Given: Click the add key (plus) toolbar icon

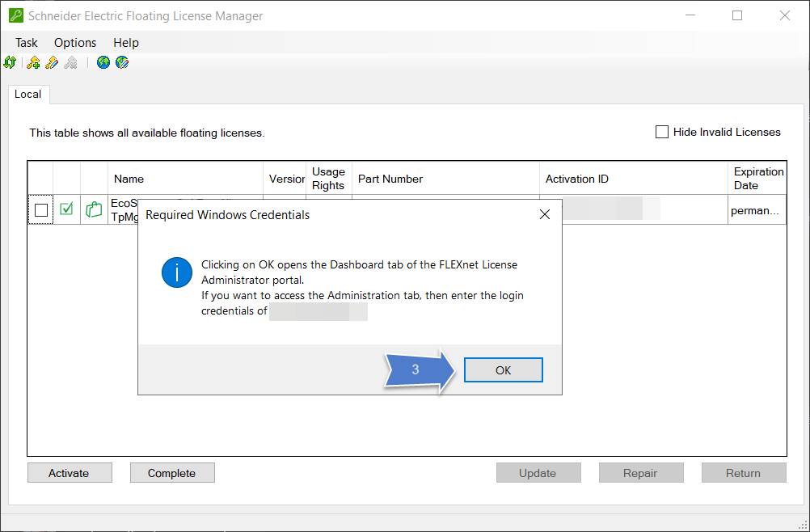Looking at the screenshot, I should coord(33,63).
